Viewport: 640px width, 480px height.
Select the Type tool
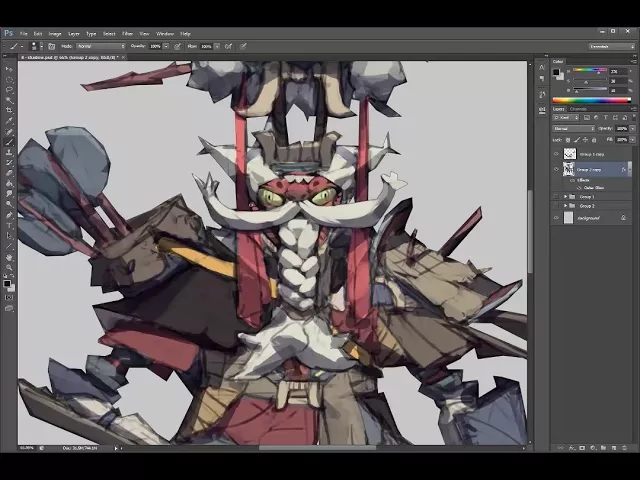[x=9, y=225]
